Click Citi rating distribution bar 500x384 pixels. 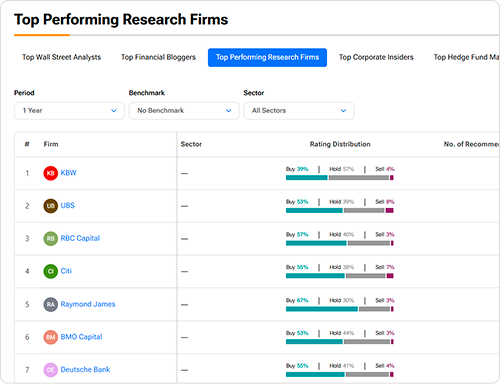pos(340,276)
